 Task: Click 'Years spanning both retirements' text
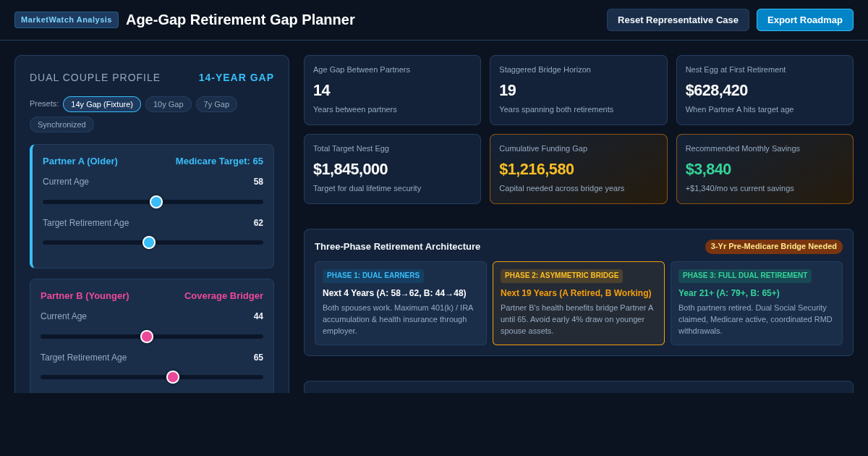(556, 109)
